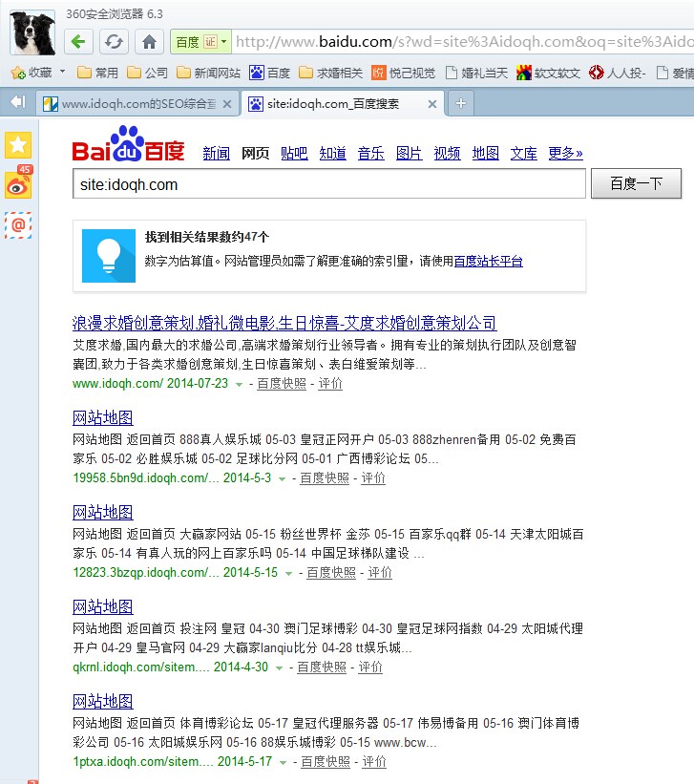The width and height of the screenshot is (694, 784).
Task: Open the 新闻网站 bookmark folder
Action: click(208, 73)
